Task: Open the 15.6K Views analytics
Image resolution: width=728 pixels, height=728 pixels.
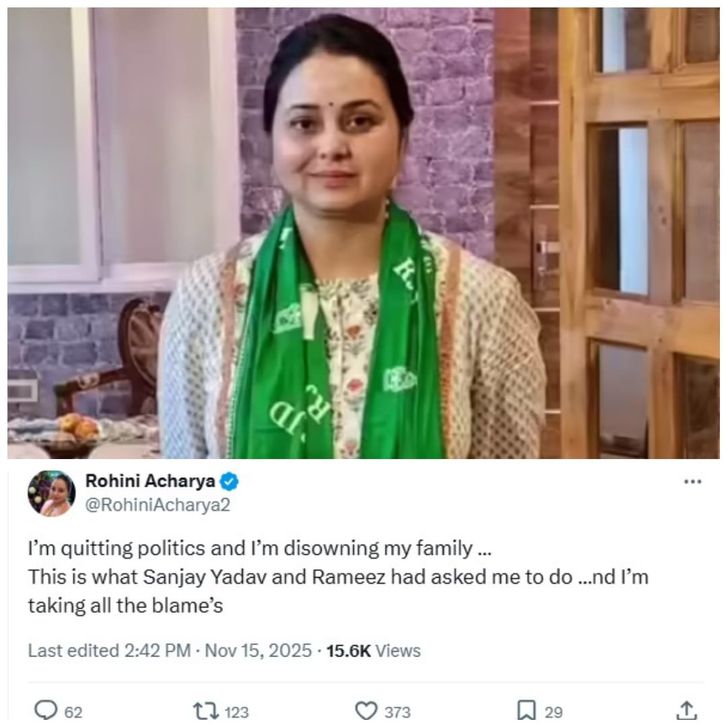Action: (373, 650)
